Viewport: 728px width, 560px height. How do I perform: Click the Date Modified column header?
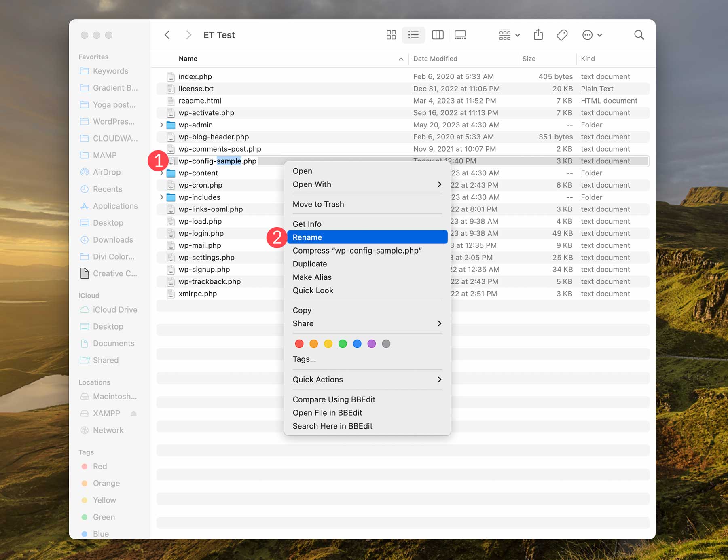click(435, 59)
